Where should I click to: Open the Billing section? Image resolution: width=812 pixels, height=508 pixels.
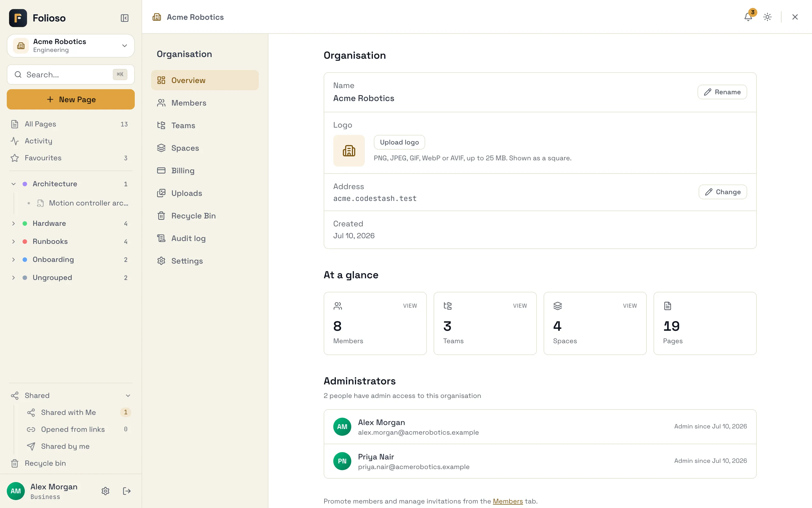(x=205, y=170)
